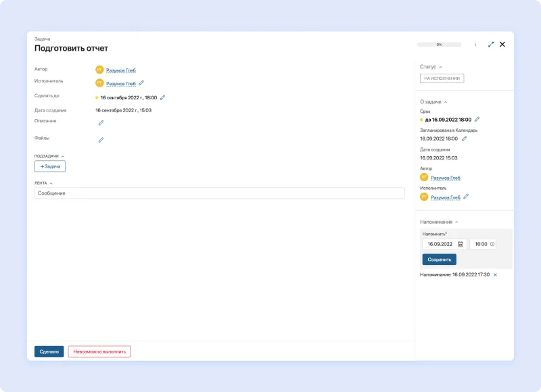
Task: Collapse the Напоминания section
Action: click(456, 222)
